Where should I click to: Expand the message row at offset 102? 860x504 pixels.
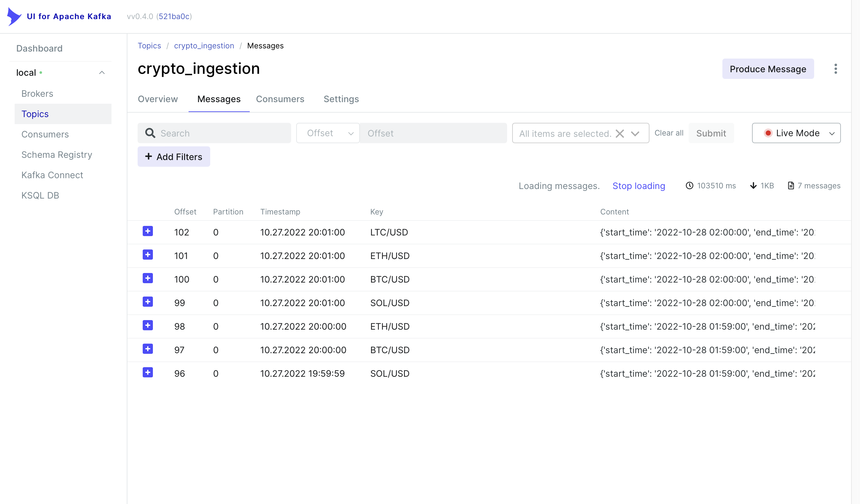(147, 231)
